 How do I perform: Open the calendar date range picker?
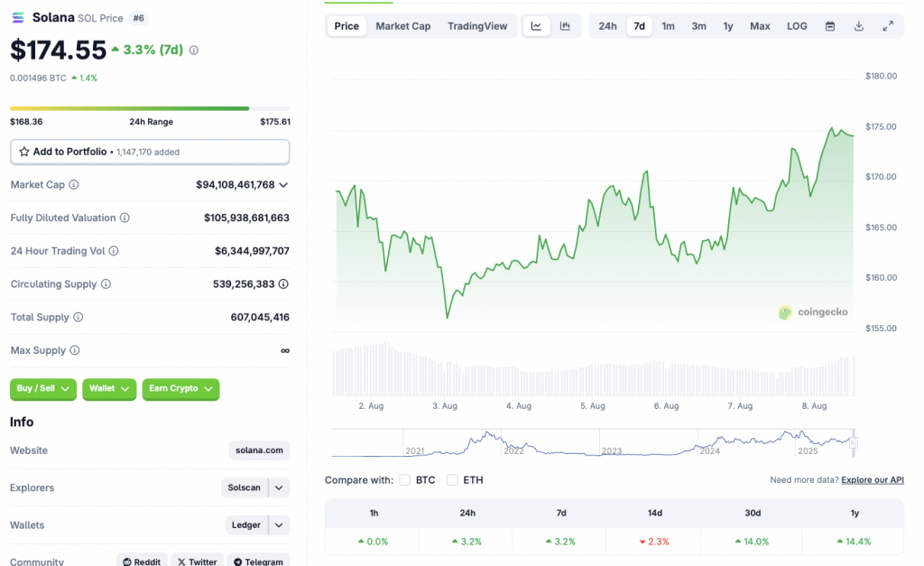830,26
